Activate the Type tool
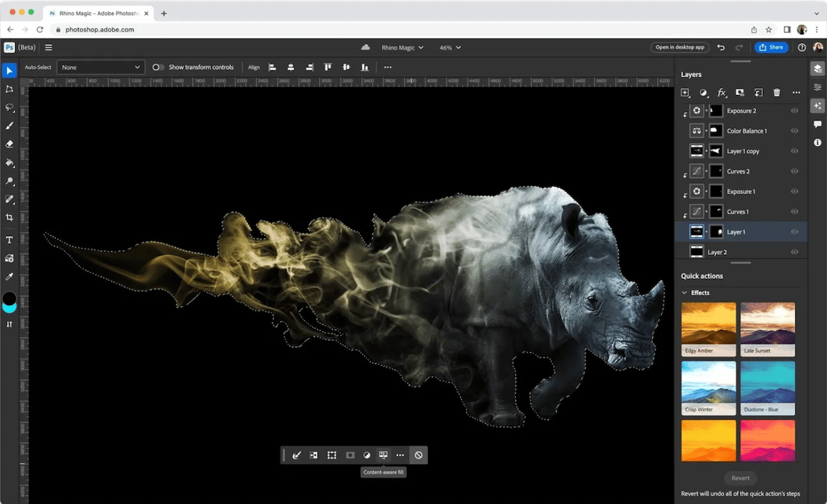827x504 pixels. [10, 240]
